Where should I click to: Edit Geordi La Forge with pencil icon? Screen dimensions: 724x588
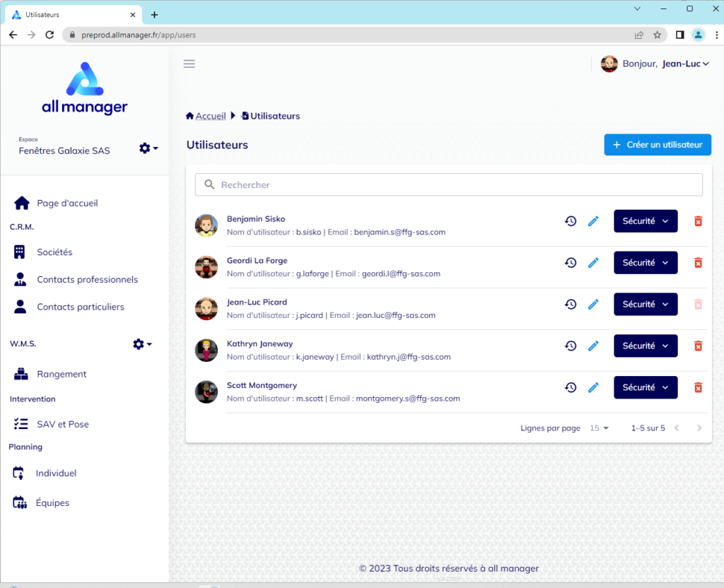[x=593, y=263]
